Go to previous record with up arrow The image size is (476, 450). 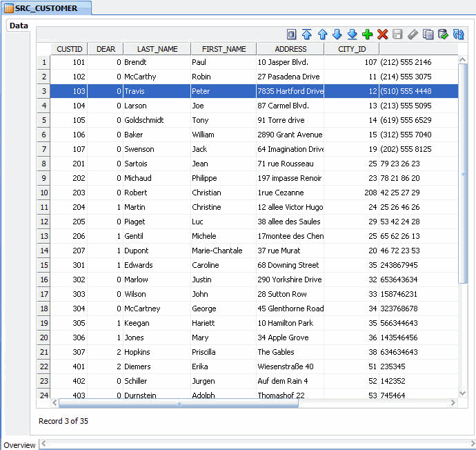point(322,35)
